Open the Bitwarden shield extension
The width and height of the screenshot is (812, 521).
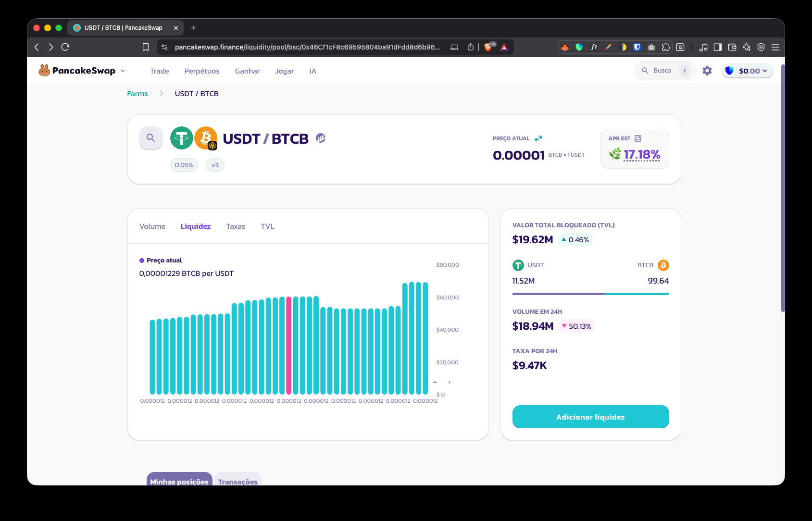coord(637,47)
